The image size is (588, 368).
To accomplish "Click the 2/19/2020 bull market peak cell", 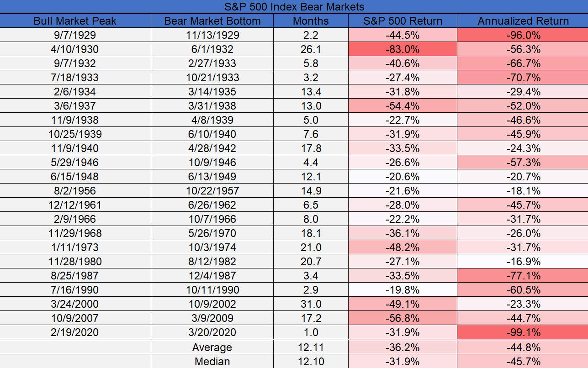I will [75, 332].
